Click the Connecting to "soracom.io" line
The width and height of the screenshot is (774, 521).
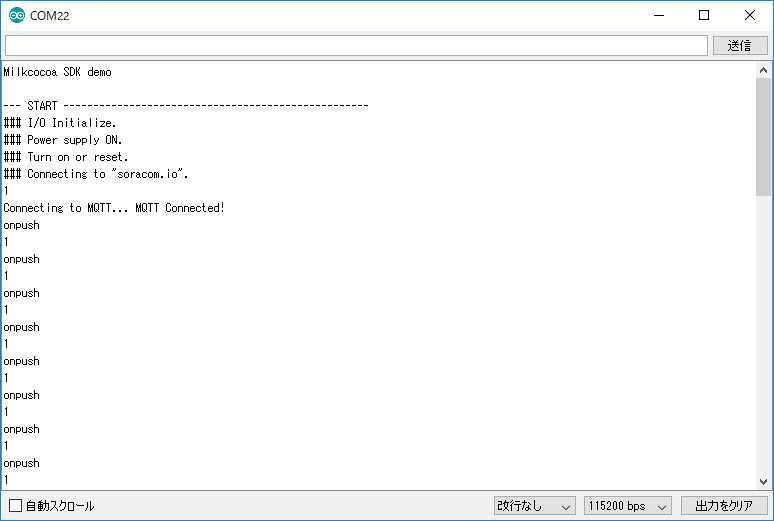click(x=96, y=174)
